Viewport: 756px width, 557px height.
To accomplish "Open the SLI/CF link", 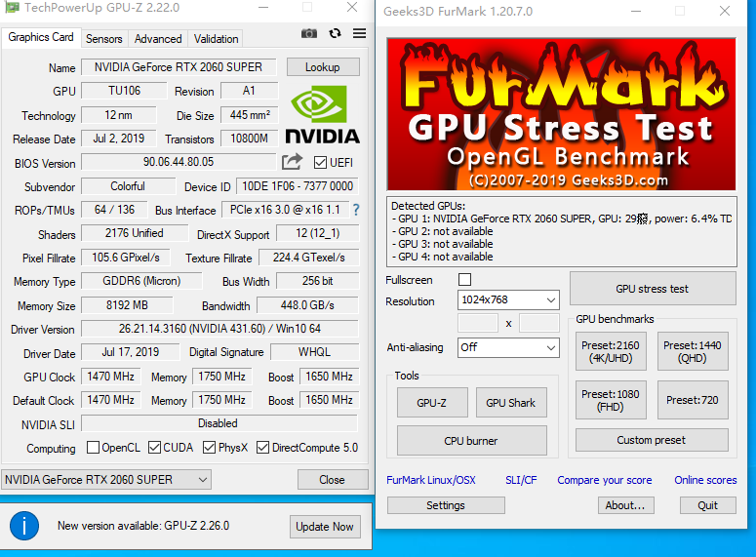I will tap(521, 480).
